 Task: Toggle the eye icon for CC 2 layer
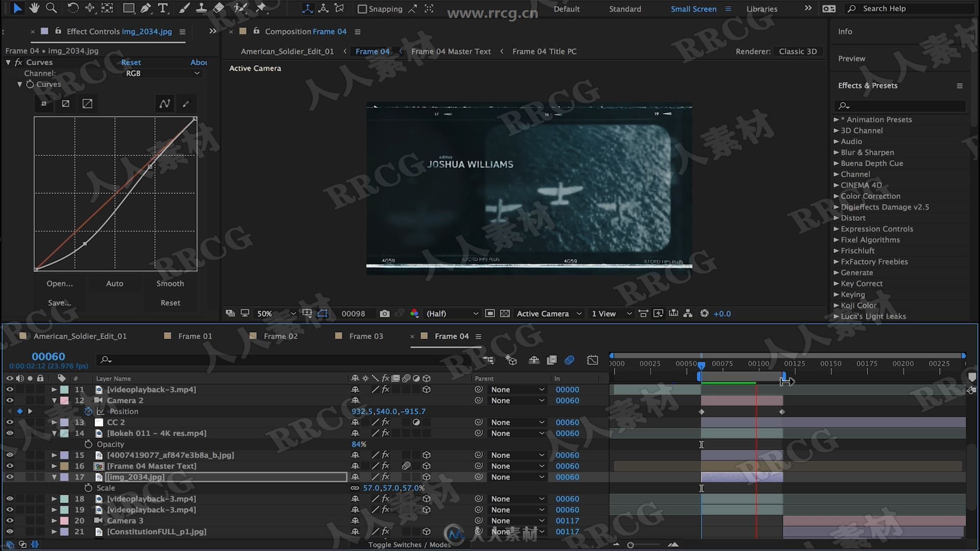point(9,422)
